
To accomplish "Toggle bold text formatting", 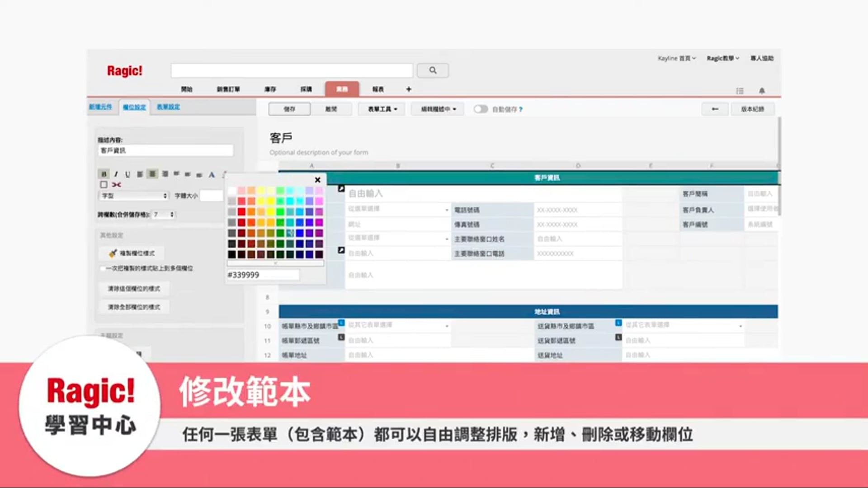I will pyautogui.click(x=104, y=174).
